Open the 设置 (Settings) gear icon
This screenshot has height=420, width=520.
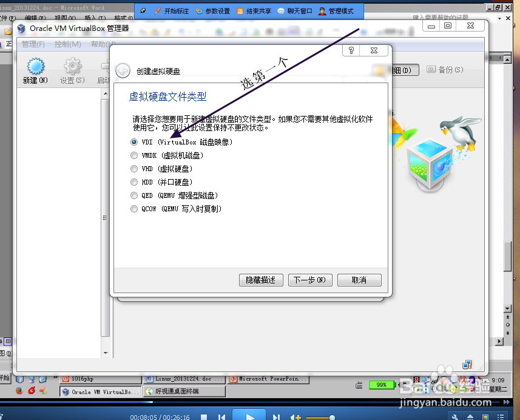(x=72, y=71)
